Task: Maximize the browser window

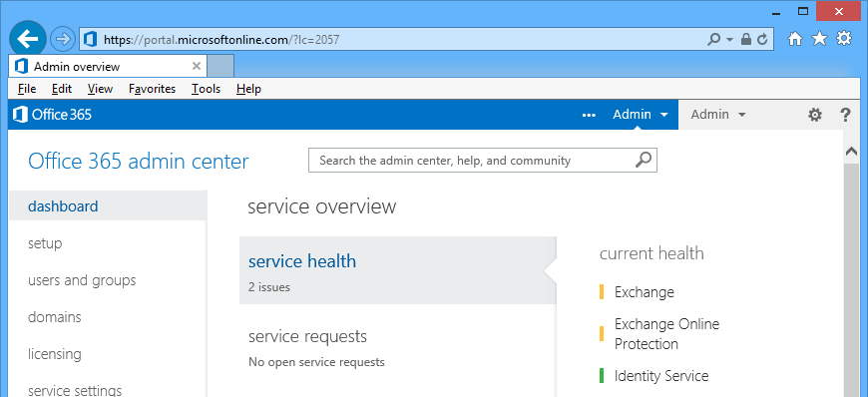Action: coord(803,11)
